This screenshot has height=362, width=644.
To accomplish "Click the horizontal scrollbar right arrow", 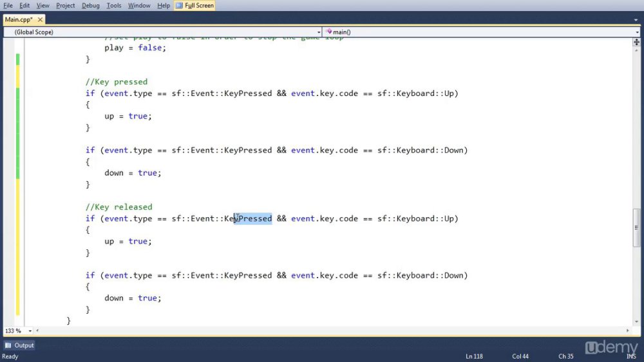I will 627,330.
